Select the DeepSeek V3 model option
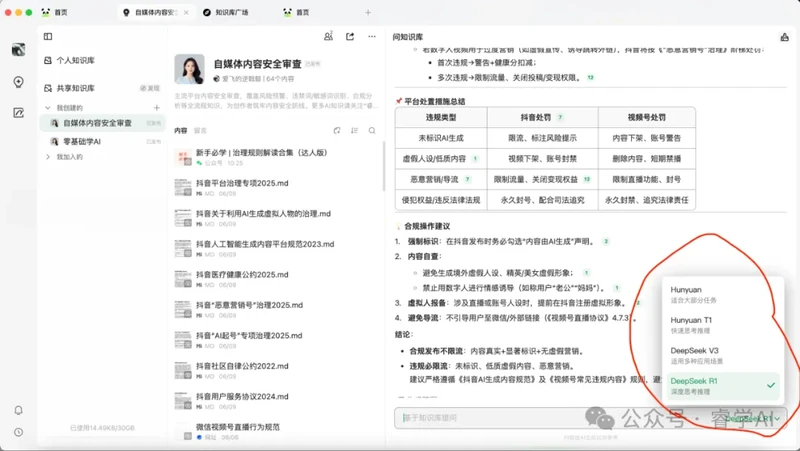The height and width of the screenshot is (451, 800). pyautogui.click(x=722, y=356)
